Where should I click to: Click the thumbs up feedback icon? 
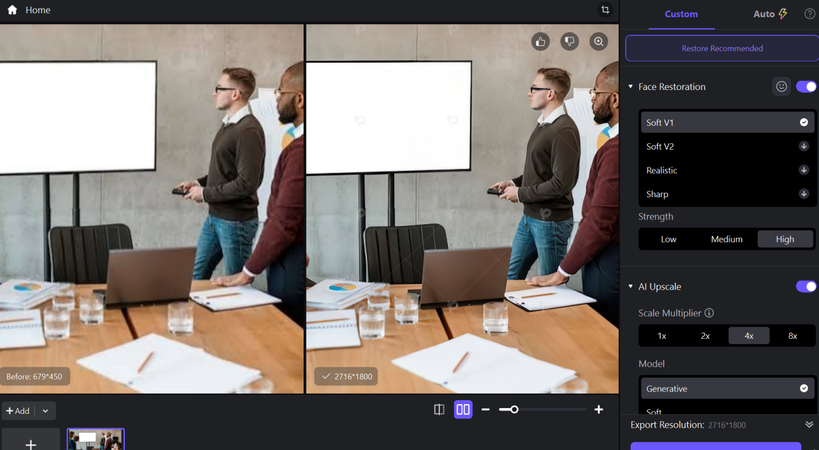point(541,41)
